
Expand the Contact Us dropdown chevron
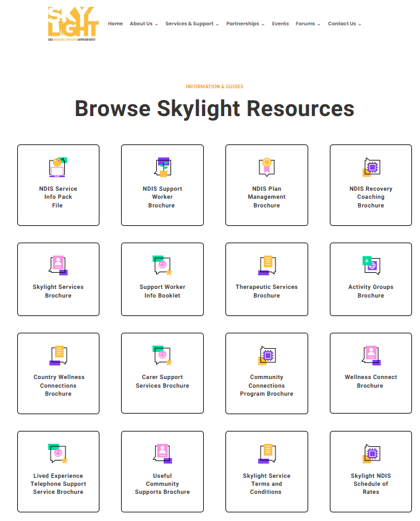click(x=359, y=24)
